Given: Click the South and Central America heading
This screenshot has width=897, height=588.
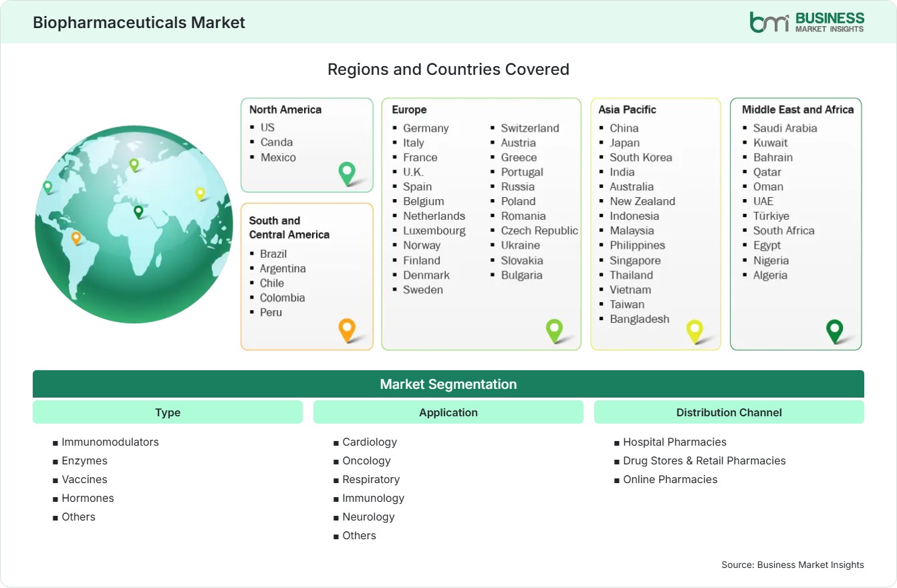Looking at the screenshot, I should coord(289,227).
